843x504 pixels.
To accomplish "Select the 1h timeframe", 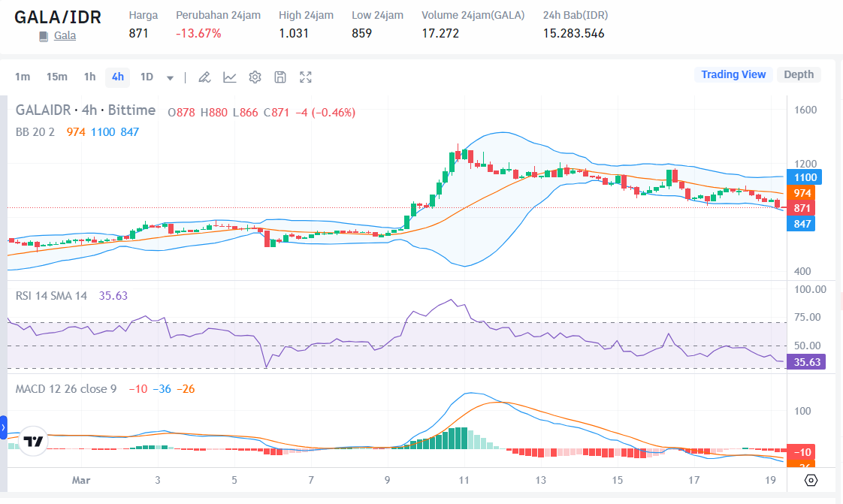I will point(89,77).
